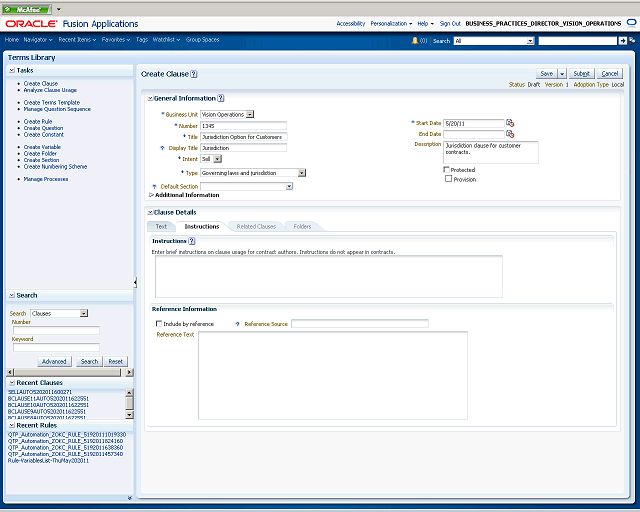Click sidebar Keyword search field
Image resolution: width=640 pixels, height=512 pixels.
click(56, 347)
